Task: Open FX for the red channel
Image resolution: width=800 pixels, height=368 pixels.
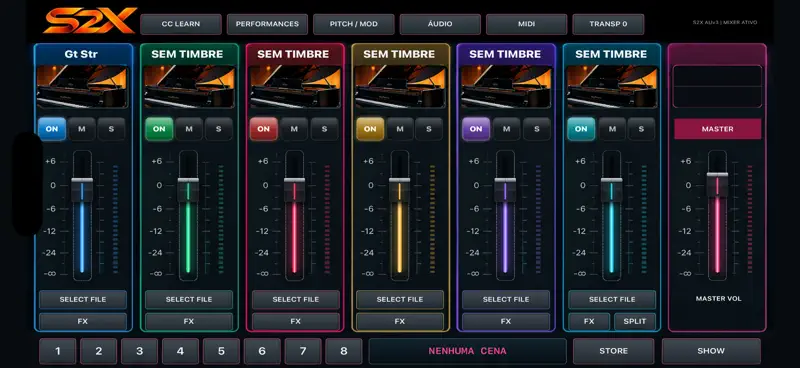Action: click(295, 322)
